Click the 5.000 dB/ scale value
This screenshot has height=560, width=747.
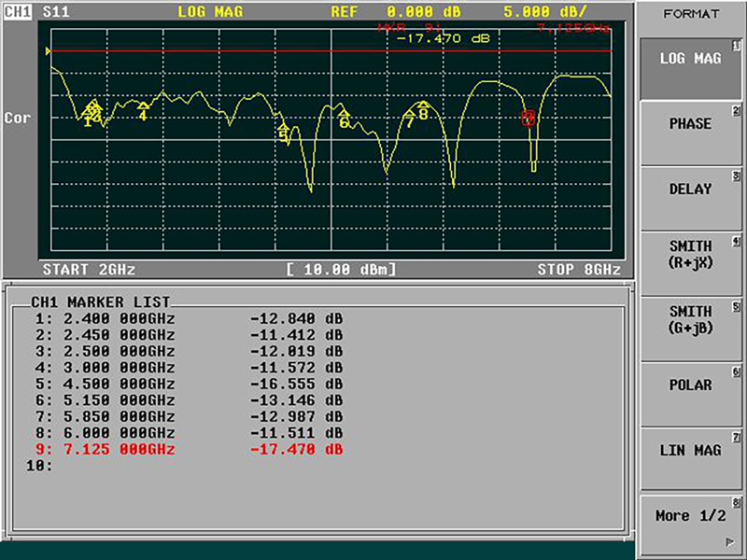tap(545, 11)
